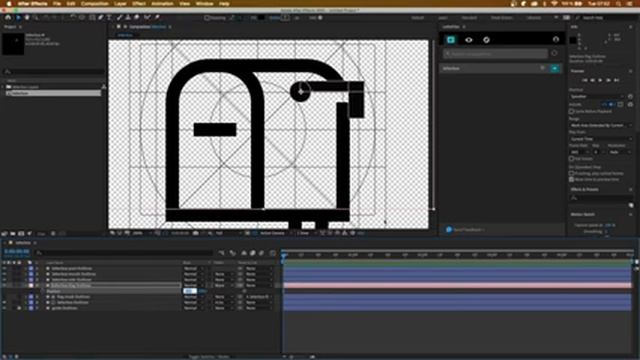Open the Preview Shortcut Spacebar dropdown
Screen dimensions: 640x360
[x=597, y=97]
